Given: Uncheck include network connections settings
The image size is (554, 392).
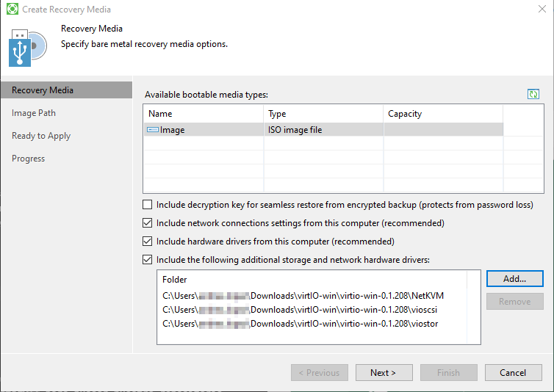Looking at the screenshot, I should [148, 223].
